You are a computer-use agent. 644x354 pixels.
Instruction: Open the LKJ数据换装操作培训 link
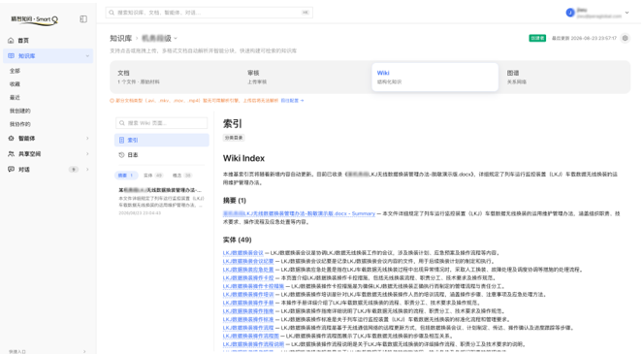tap(248, 295)
